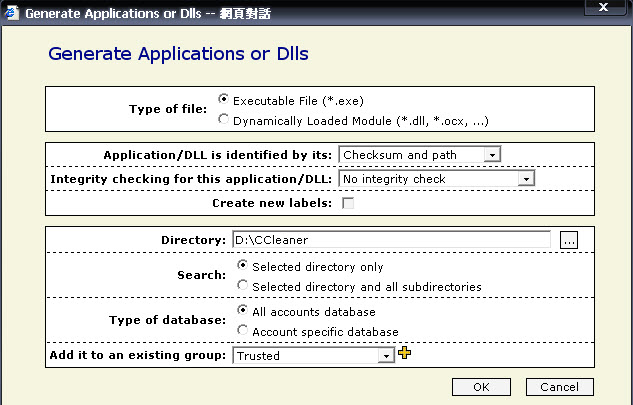Select Executable File (*.exe) radio option

(223, 99)
